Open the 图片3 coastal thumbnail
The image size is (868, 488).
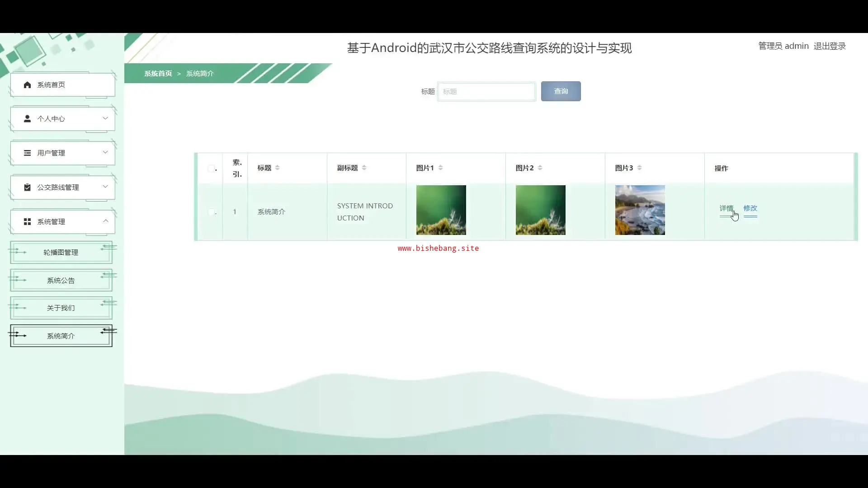[640, 210]
